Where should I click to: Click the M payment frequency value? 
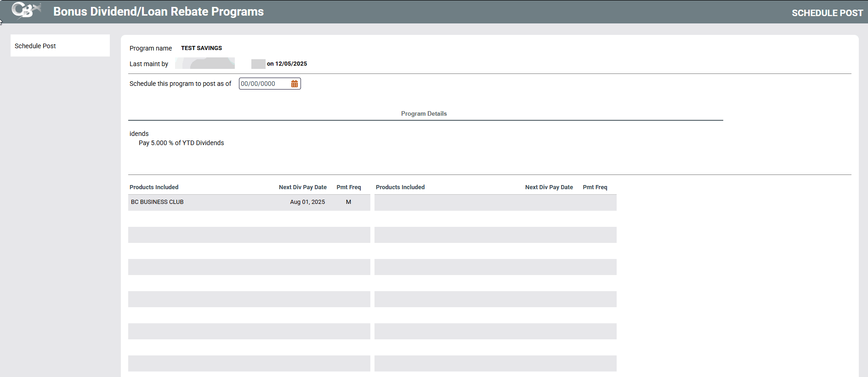tap(348, 202)
